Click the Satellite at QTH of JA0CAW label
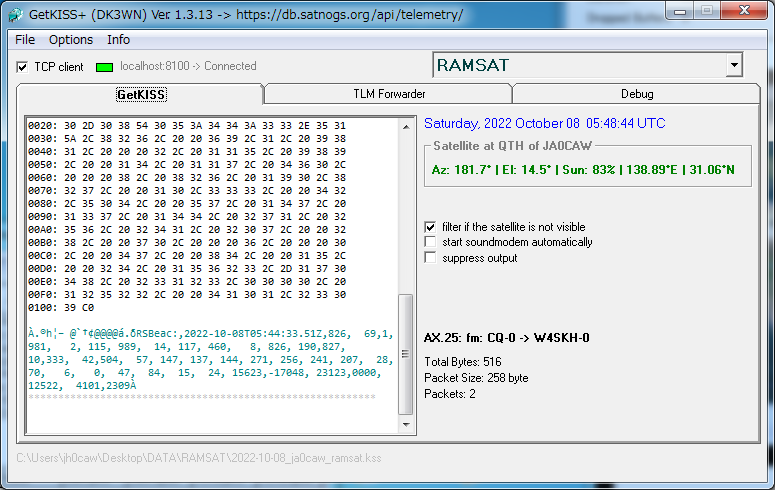This screenshot has height=490, width=775. pos(512,146)
